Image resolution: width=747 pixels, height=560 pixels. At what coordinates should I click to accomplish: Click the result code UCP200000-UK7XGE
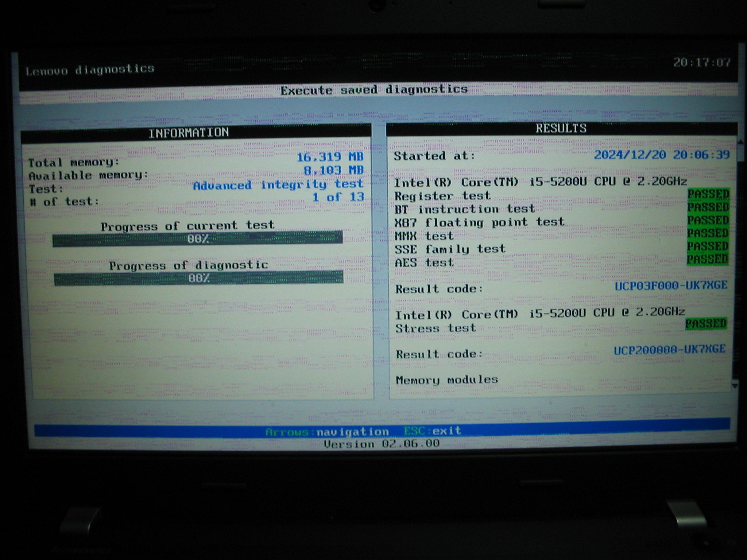tap(669, 350)
